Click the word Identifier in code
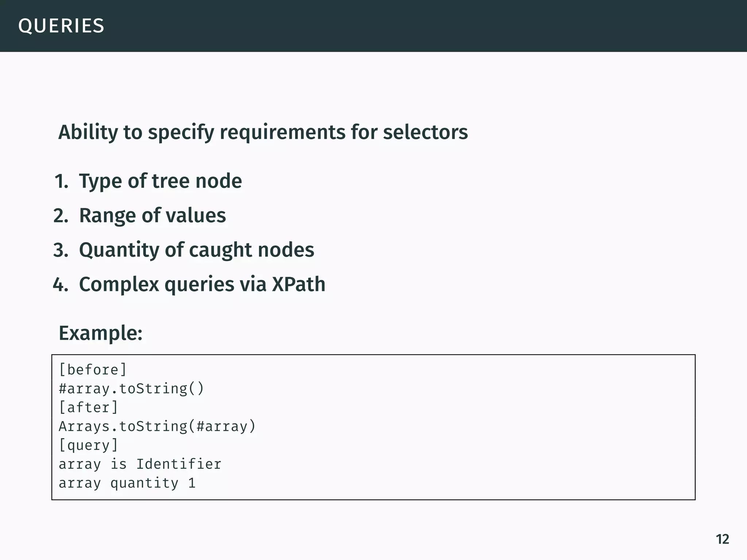The width and height of the screenshot is (747, 560). point(179,464)
